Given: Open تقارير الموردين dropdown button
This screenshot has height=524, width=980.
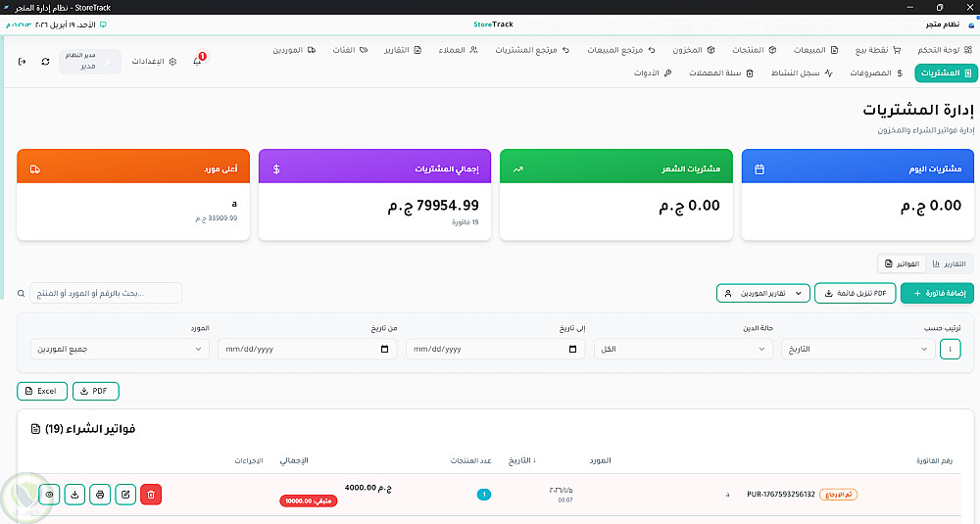Looking at the screenshot, I should [x=763, y=294].
